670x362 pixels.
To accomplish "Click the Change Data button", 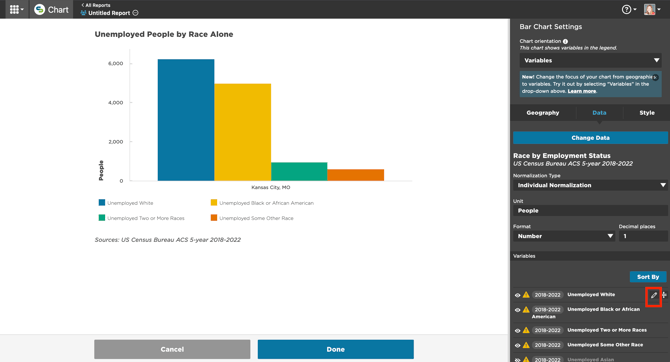I will coord(590,138).
